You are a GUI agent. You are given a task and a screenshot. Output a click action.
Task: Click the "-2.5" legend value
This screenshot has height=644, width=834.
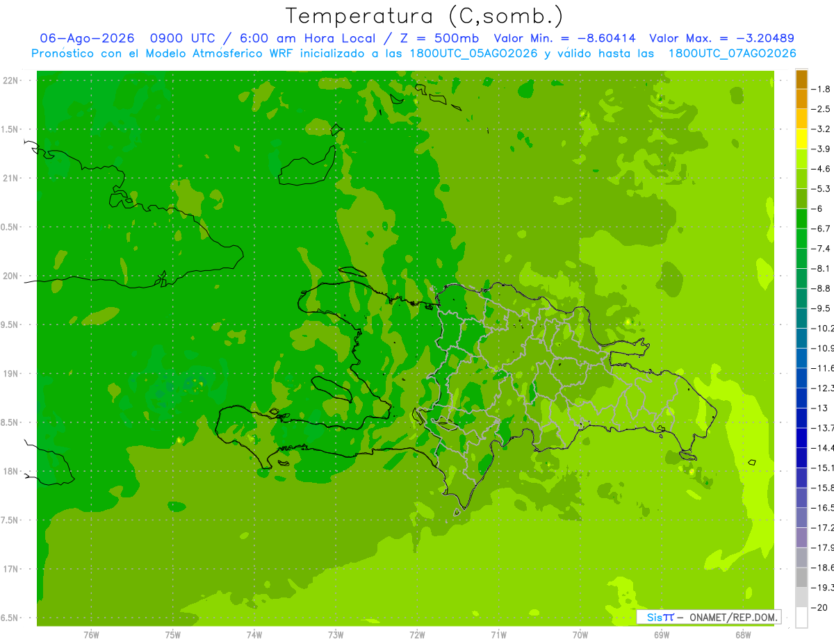[821, 109]
